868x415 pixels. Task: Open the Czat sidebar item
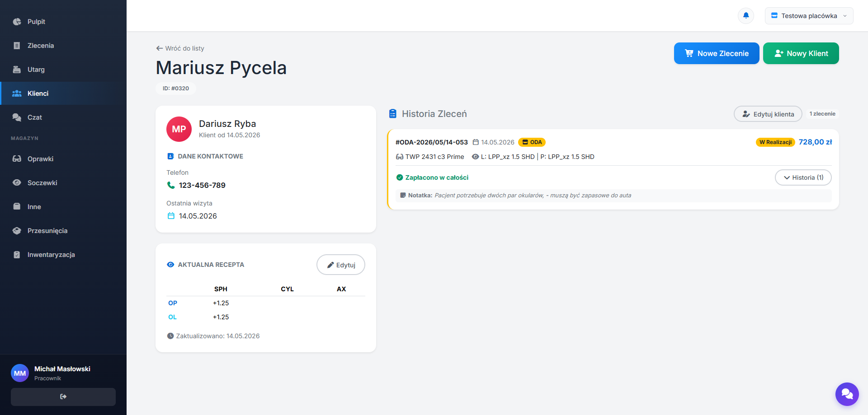pyautogui.click(x=63, y=117)
